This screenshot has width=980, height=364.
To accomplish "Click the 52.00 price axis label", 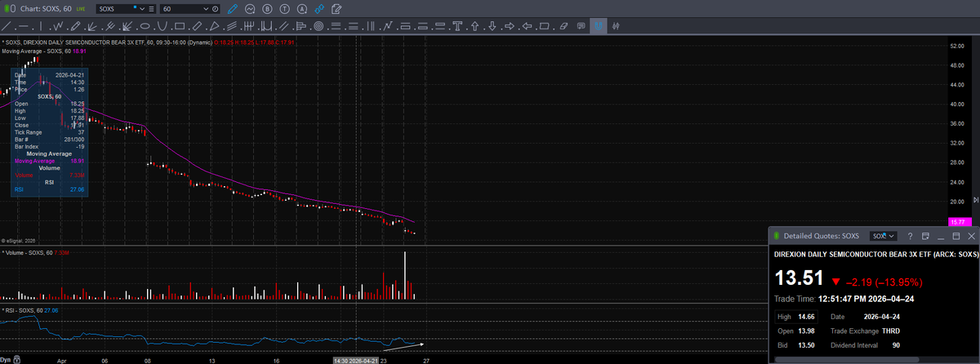I will tap(957, 46).
